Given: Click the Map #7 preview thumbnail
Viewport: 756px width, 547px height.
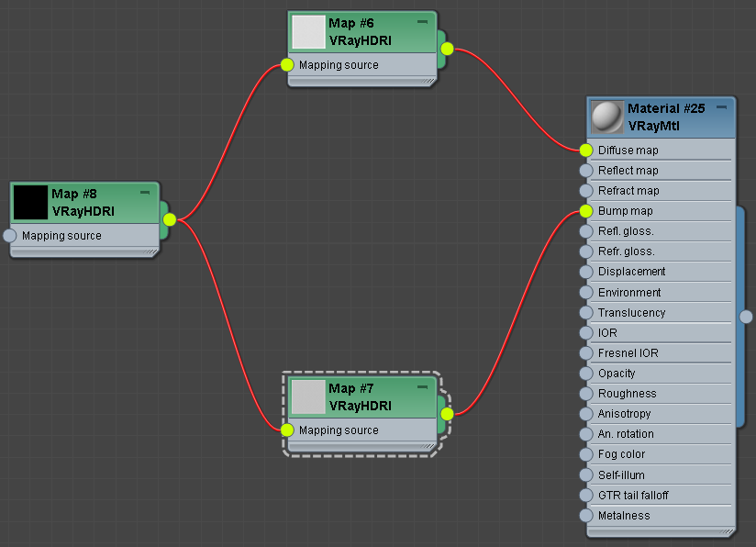Looking at the screenshot, I should click(x=308, y=397).
